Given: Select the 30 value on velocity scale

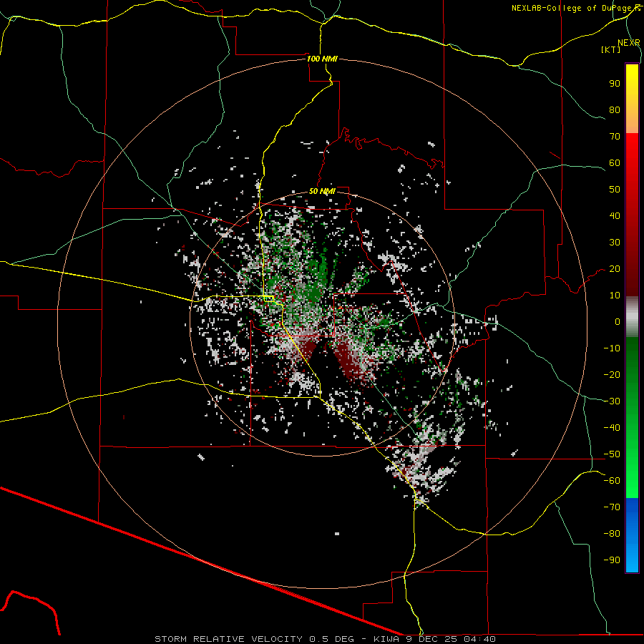Looking at the screenshot, I should pos(615,243).
